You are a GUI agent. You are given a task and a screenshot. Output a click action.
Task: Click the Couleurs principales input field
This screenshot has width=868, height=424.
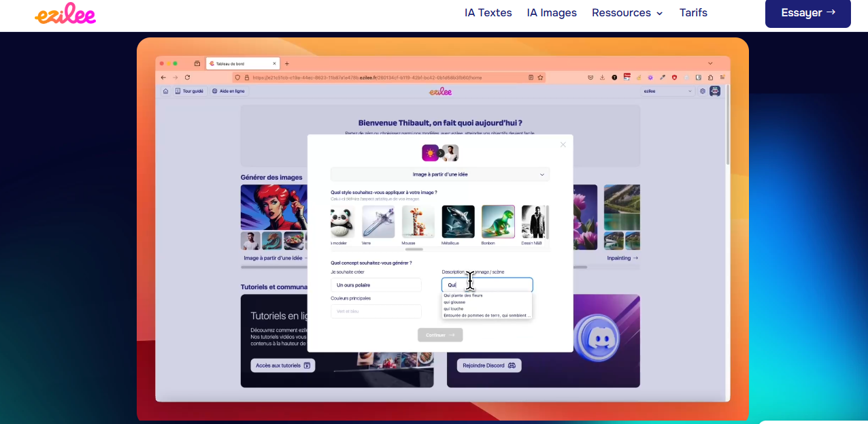click(376, 311)
